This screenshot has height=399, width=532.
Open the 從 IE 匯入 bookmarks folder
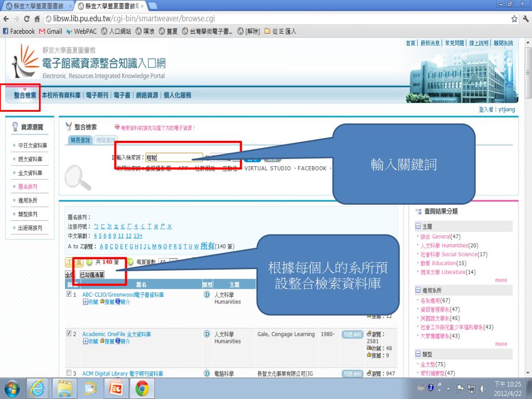pos(280,31)
